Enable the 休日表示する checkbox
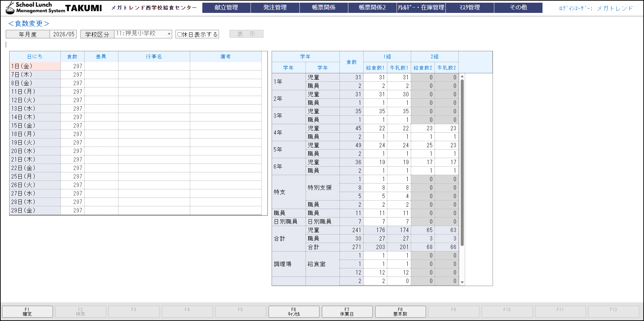This screenshot has width=644, height=321. coord(180,34)
